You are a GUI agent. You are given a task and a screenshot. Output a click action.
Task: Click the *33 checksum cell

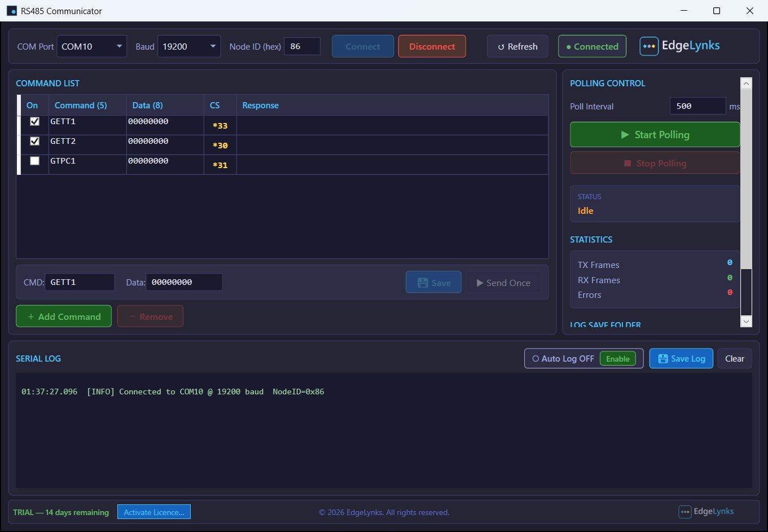[220, 126]
